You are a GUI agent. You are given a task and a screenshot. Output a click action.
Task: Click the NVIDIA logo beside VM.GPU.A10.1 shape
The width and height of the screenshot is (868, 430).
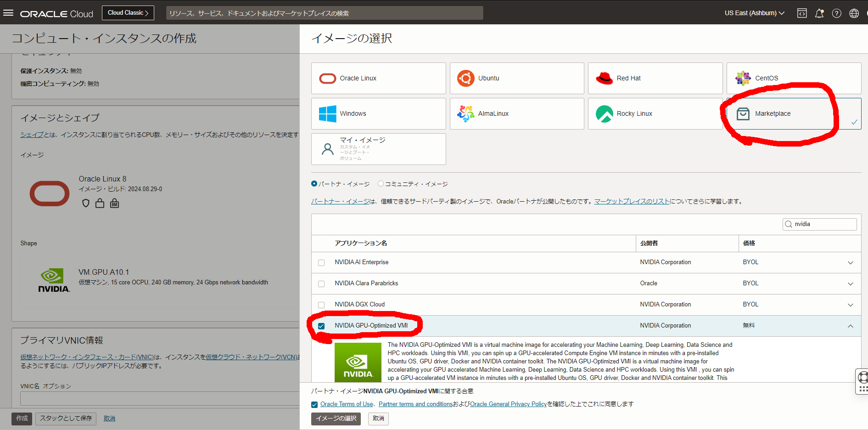(54, 280)
